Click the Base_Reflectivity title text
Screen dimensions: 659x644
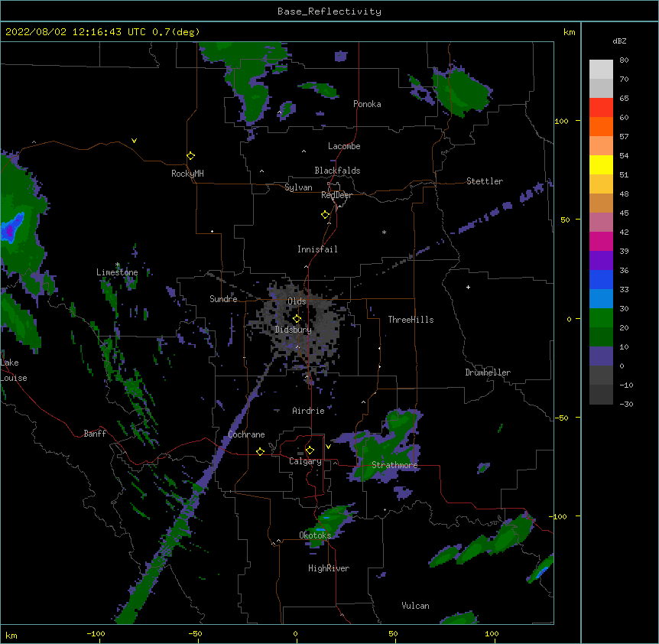329,11
